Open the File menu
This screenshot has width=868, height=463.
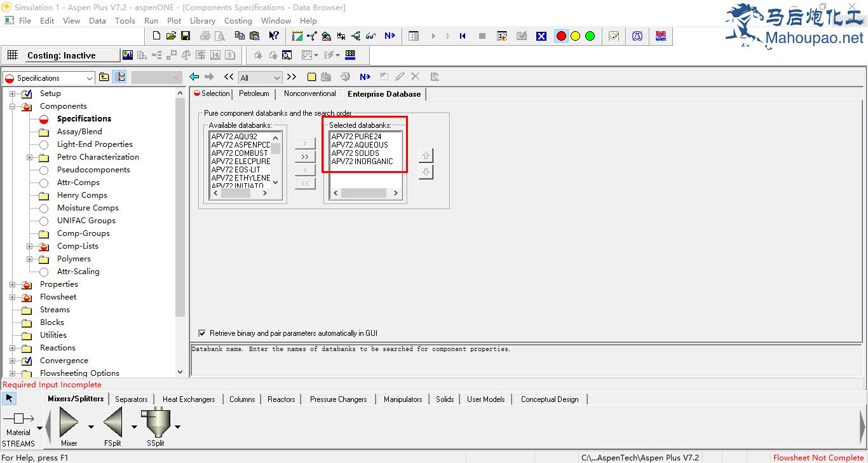[25, 20]
